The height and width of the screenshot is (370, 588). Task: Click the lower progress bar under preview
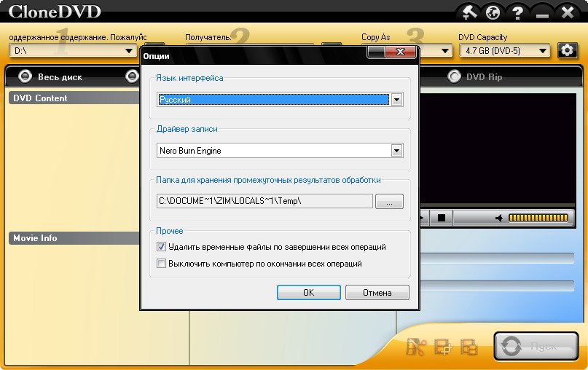tap(497, 286)
